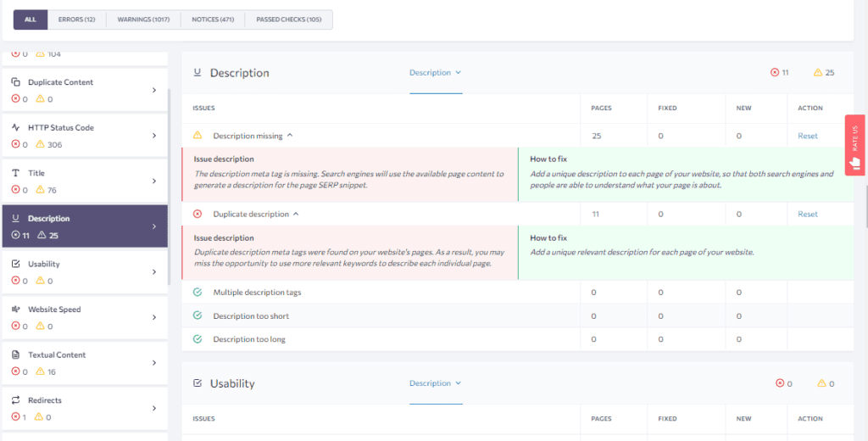
Task: Open Description dropdown in Usability section header
Action: pos(435,383)
